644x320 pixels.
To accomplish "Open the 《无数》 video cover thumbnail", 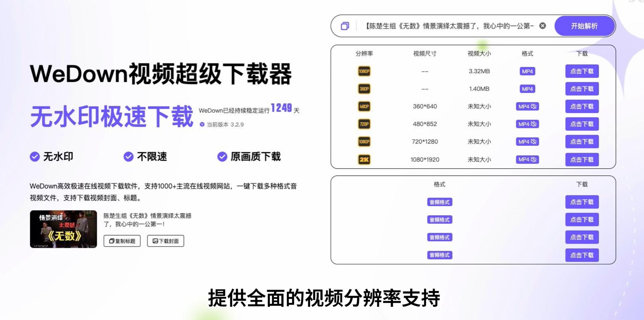I will [63, 229].
